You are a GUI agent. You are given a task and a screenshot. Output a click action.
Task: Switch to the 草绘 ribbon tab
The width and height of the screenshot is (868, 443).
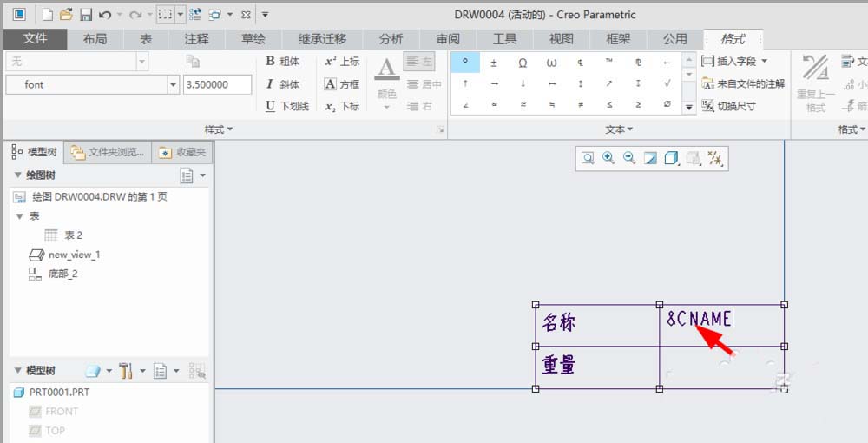click(253, 39)
